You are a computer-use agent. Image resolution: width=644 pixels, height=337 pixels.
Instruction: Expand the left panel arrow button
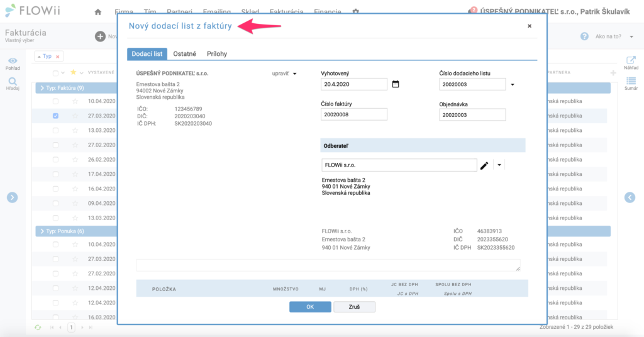click(13, 197)
